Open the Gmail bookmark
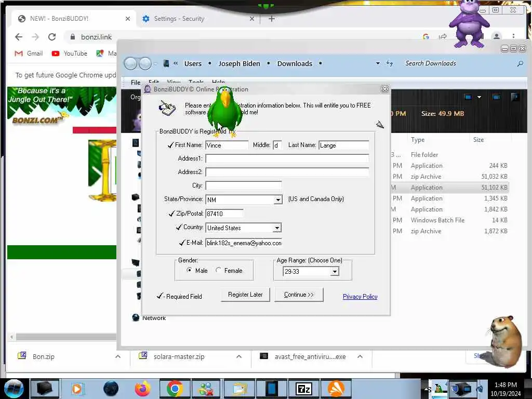Viewport: 532px width, 399px height. (29, 54)
